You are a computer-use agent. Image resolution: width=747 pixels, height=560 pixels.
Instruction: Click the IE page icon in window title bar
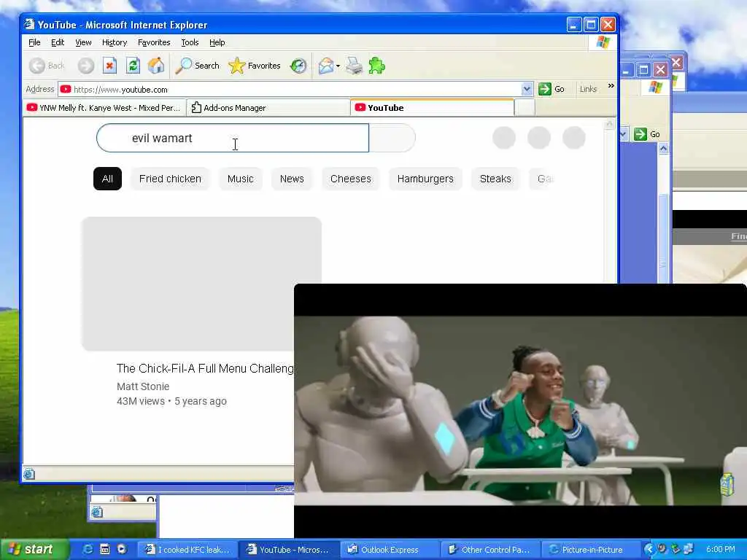(29, 24)
